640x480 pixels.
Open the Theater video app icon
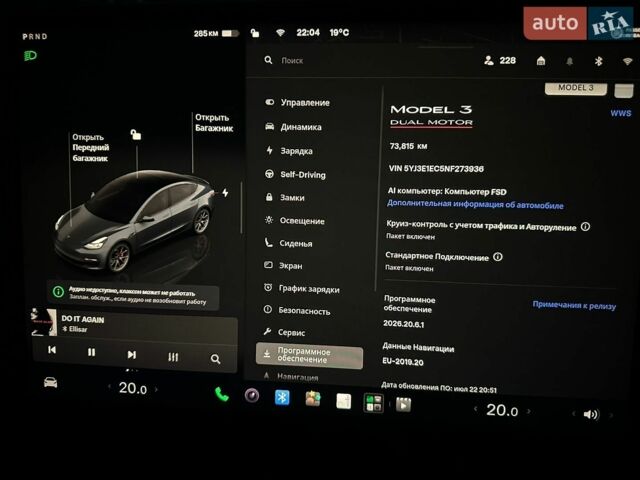tap(403, 404)
